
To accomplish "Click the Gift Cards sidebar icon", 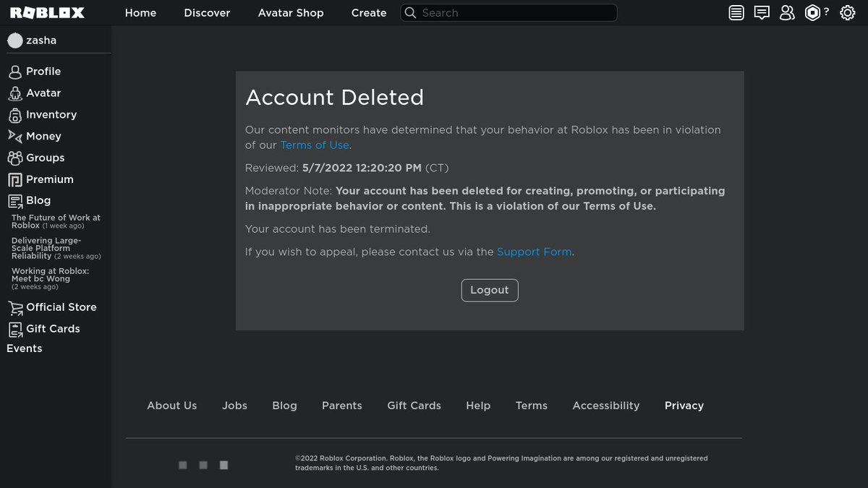I will coord(14,330).
